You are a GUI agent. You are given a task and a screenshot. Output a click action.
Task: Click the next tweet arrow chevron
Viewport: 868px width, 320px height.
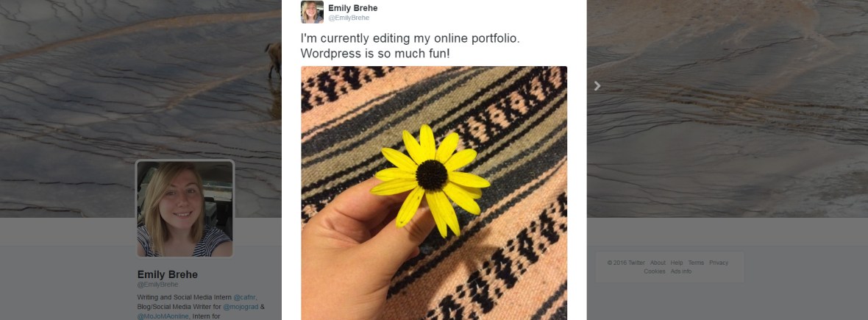[x=597, y=86]
